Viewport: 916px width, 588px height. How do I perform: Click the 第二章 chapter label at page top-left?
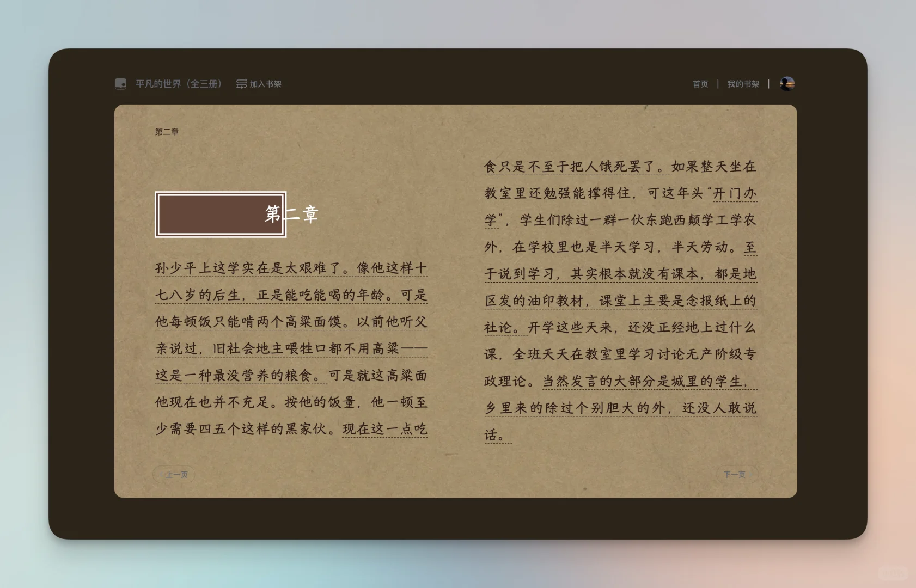167,131
